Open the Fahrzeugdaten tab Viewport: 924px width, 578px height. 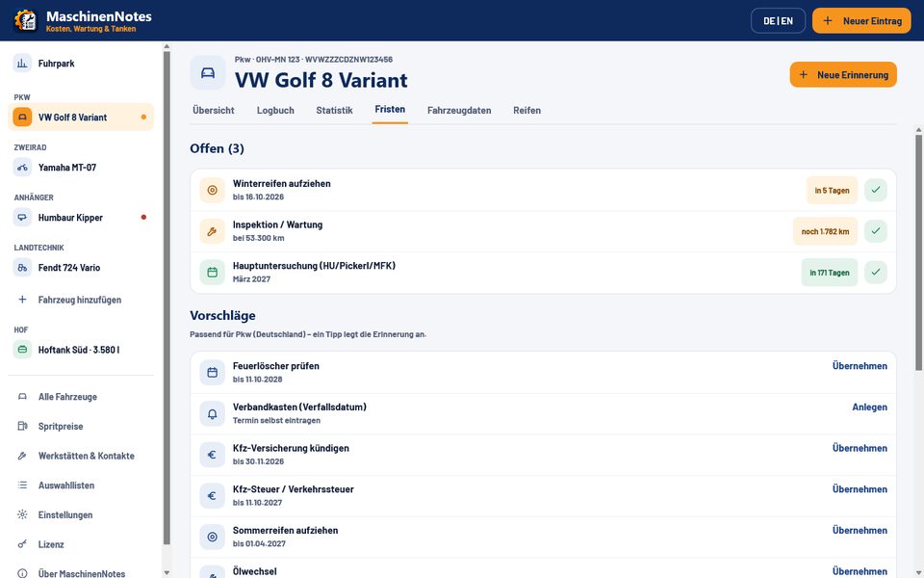point(459,110)
